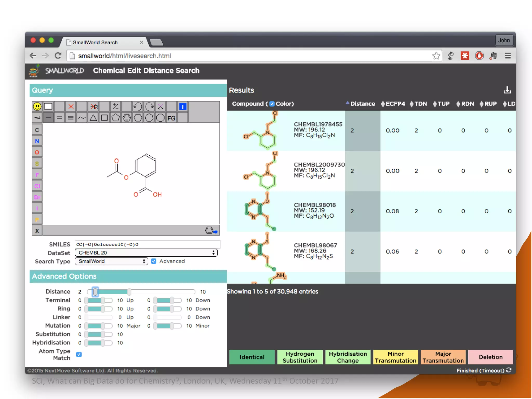Screen dimensions: 532x399
Task: Select the triple bond tool
Action: click(71, 118)
